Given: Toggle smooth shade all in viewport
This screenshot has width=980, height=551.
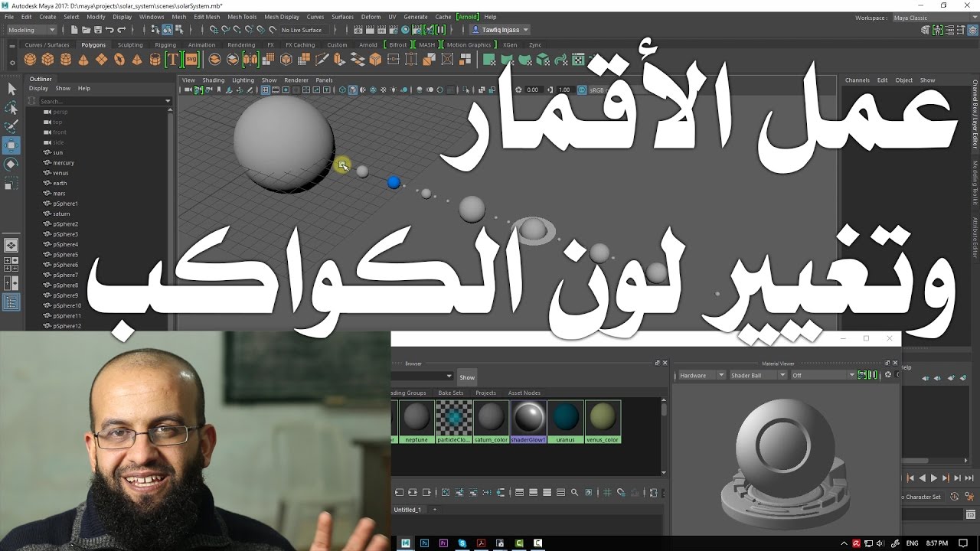Looking at the screenshot, I should point(352,90).
